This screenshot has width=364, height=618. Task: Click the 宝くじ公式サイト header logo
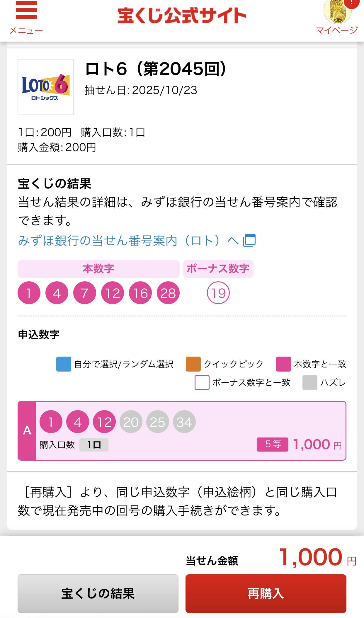182,16
